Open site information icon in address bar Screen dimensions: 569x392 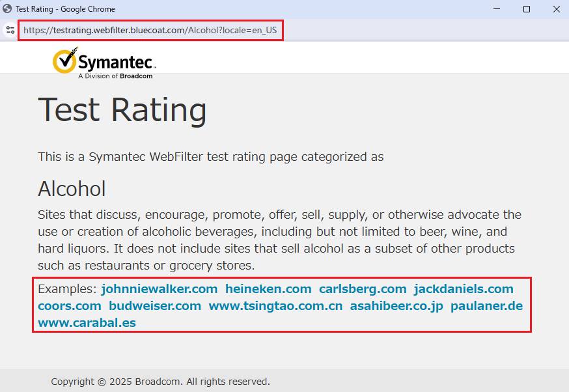point(10,30)
